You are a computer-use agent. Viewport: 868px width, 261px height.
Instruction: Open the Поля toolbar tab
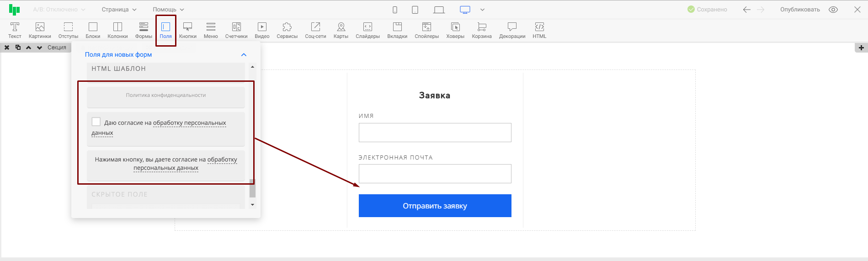165,30
